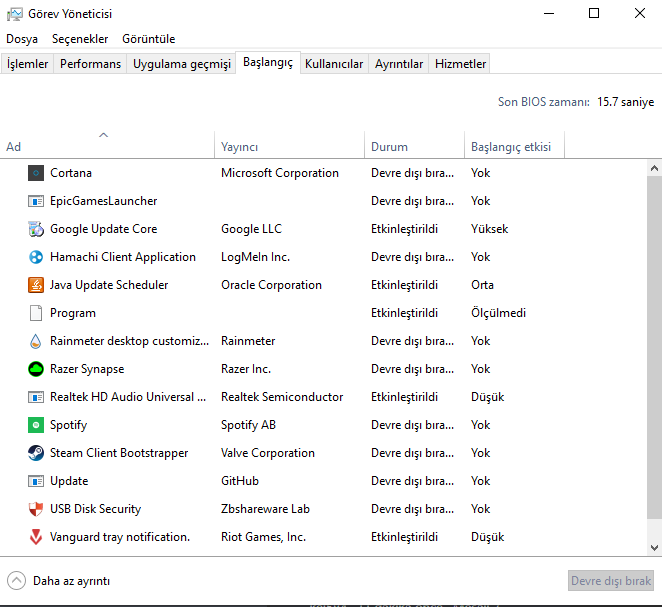Collapse view with Daha az ayrıntı
Viewport: 662px width, 607px height.
(x=59, y=581)
